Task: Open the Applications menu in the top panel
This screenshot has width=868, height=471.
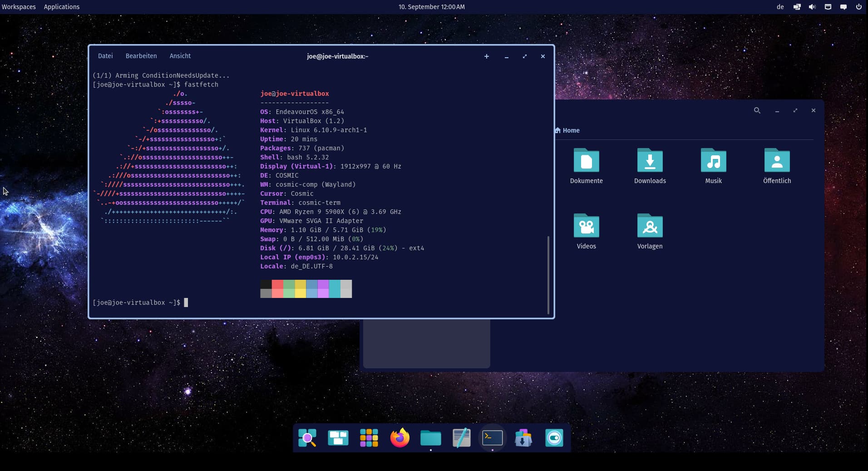Action: (62, 7)
